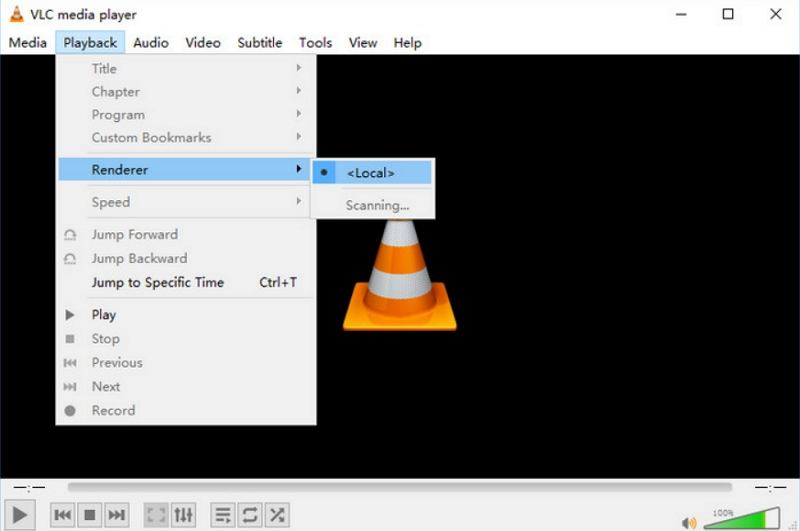Adjust the volume slider at 100%
800x531 pixels.
click(x=741, y=518)
